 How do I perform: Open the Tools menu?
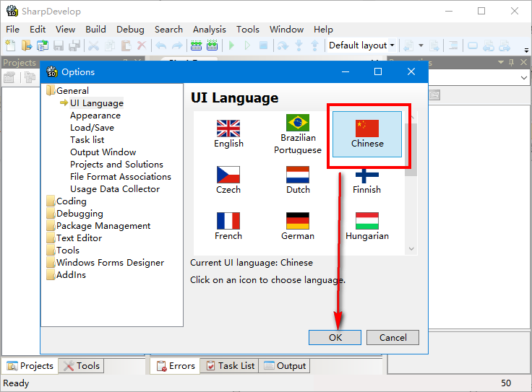pos(248,30)
